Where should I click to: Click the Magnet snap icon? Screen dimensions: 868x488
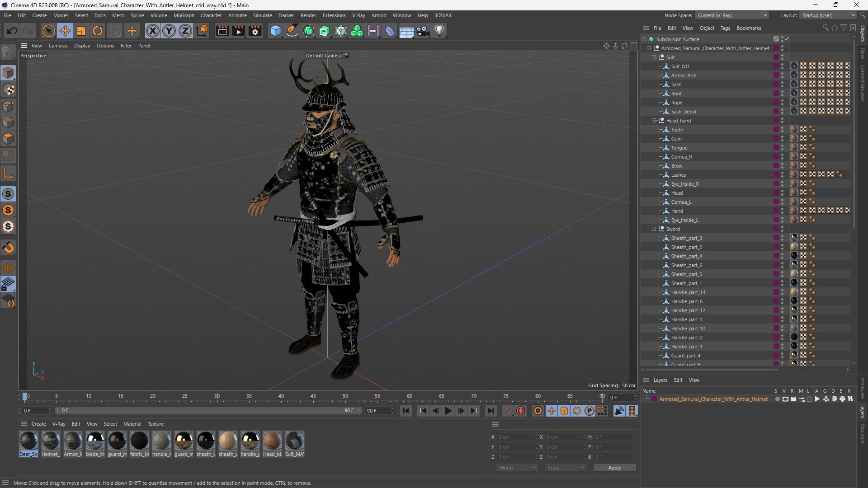point(8,248)
